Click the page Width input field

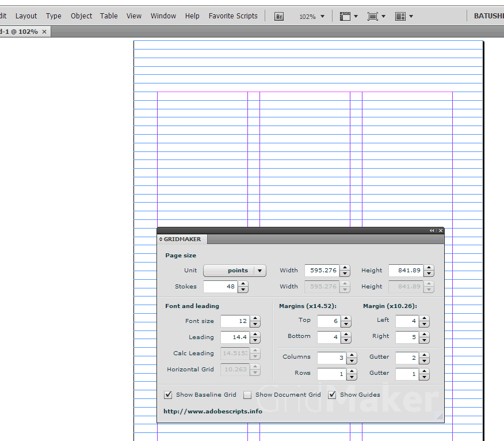pyautogui.click(x=322, y=271)
